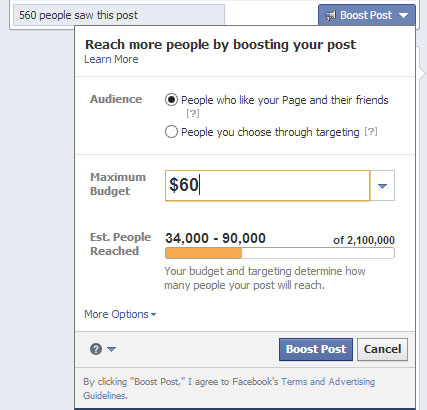
Task: Click the [?] tooltip beside targeting option
Action: point(371,132)
